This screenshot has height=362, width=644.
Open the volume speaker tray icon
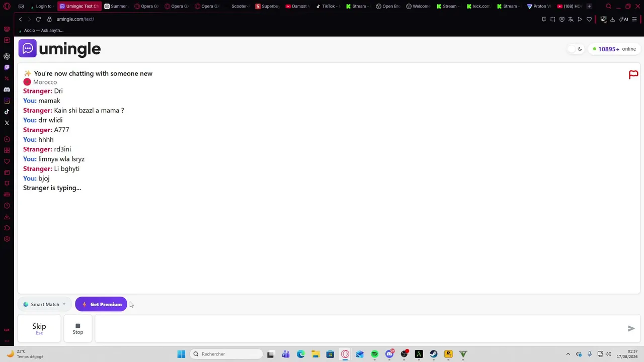(x=608, y=354)
